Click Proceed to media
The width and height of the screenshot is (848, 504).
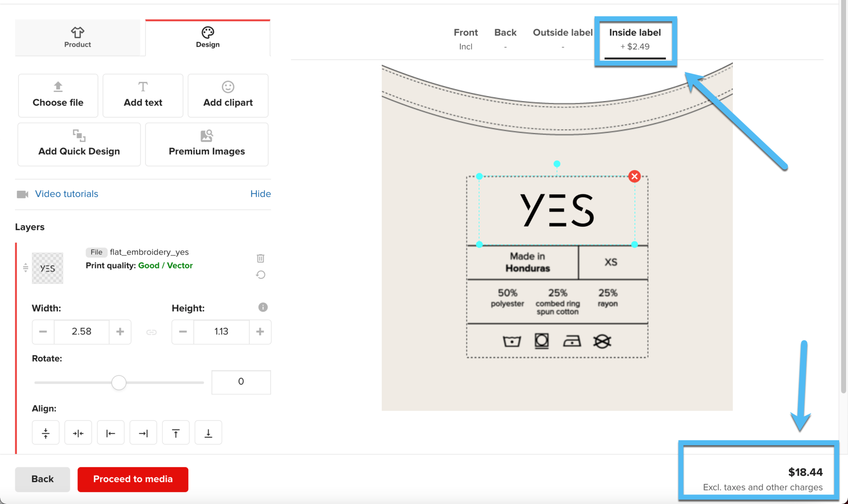click(132, 479)
